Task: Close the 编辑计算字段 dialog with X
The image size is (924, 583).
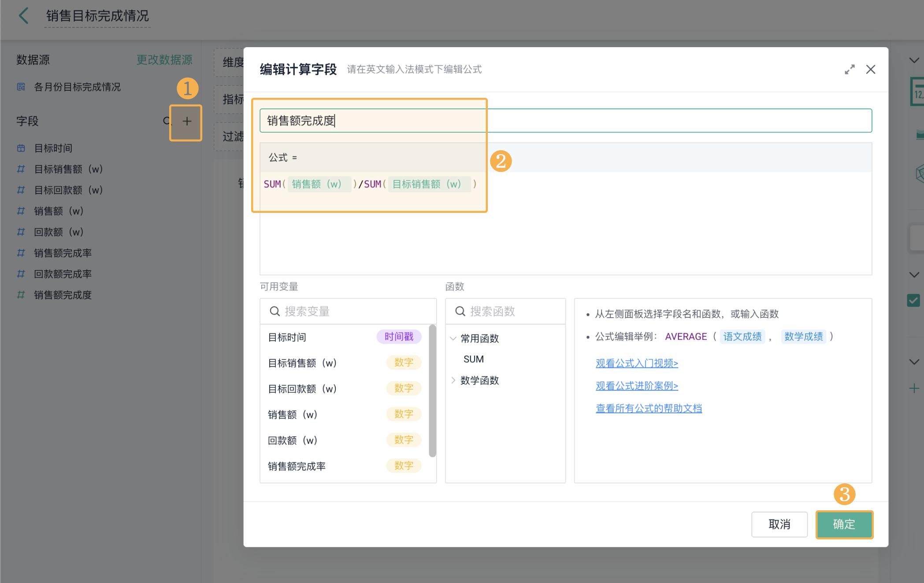Action: pyautogui.click(x=871, y=70)
